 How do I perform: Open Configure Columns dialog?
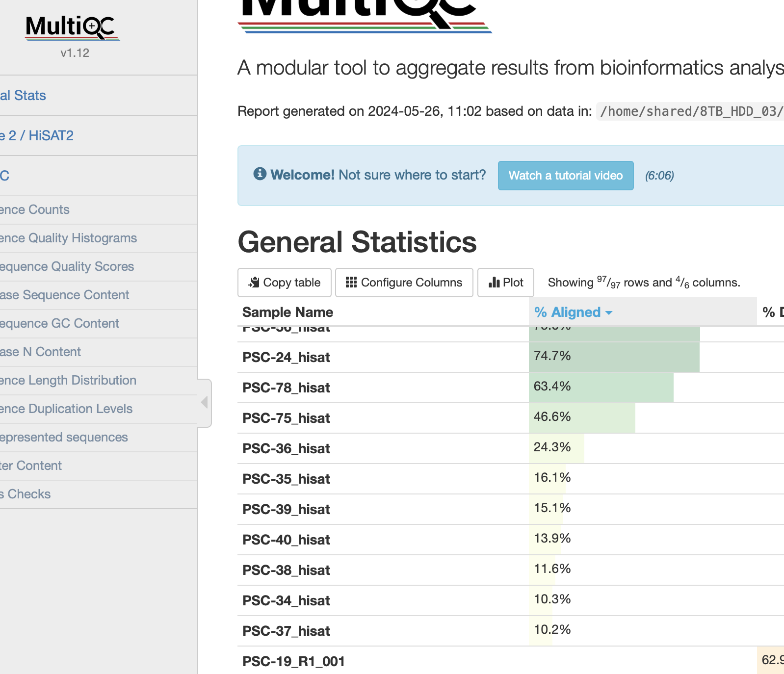click(404, 283)
